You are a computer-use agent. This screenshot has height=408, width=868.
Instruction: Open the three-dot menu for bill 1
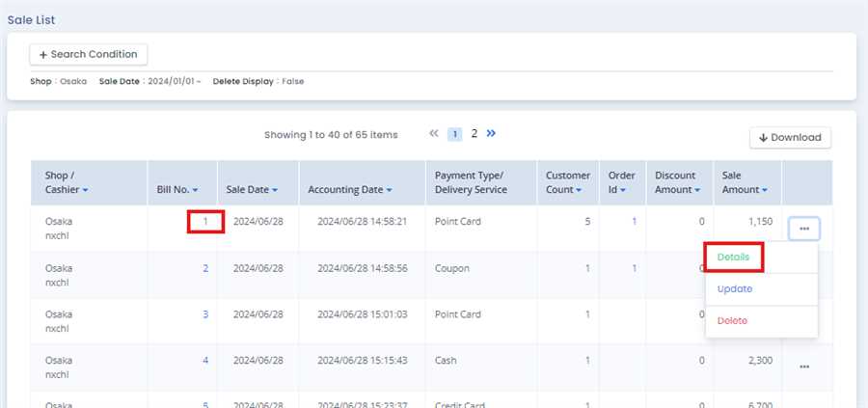[x=803, y=229]
